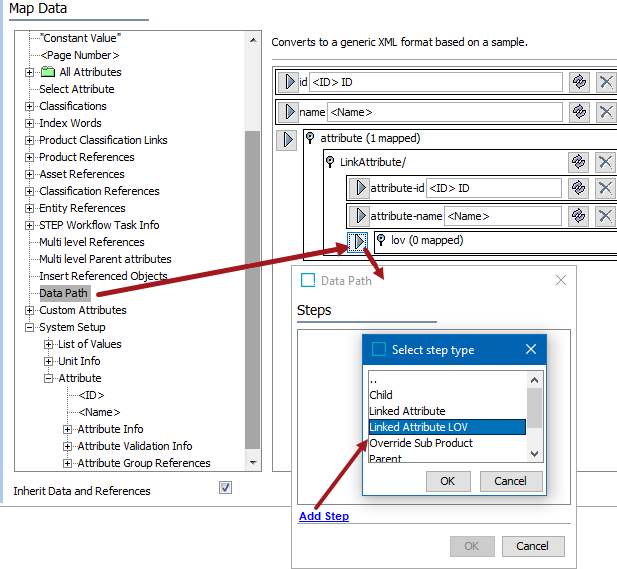
Task: Select the Select Attribute tree item
Action: tap(77, 89)
